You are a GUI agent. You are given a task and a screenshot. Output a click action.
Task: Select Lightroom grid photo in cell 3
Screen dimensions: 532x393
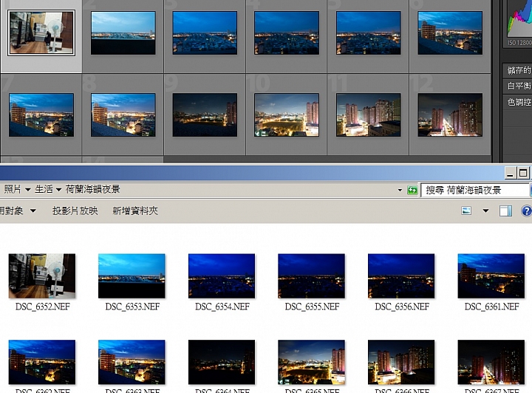[x=205, y=33]
